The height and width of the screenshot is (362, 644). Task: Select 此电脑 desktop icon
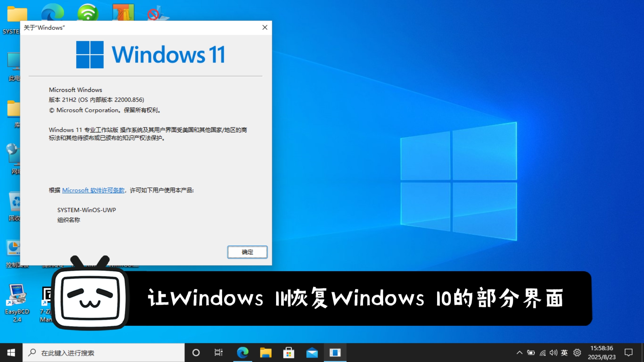tap(13, 66)
